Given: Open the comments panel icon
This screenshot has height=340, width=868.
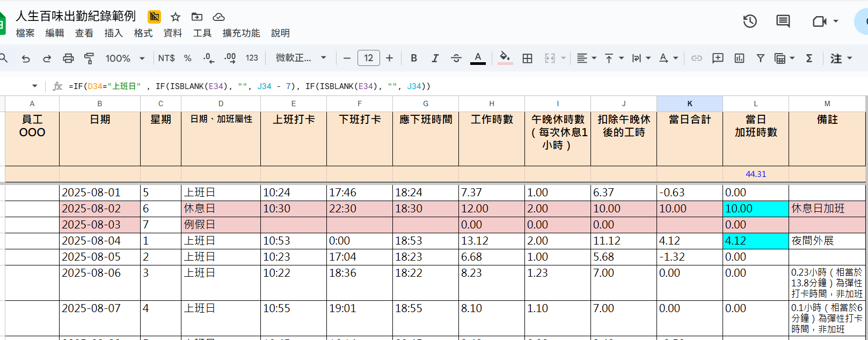Looking at the screenshot, I should pyautogui.click(x=783, y=21).
